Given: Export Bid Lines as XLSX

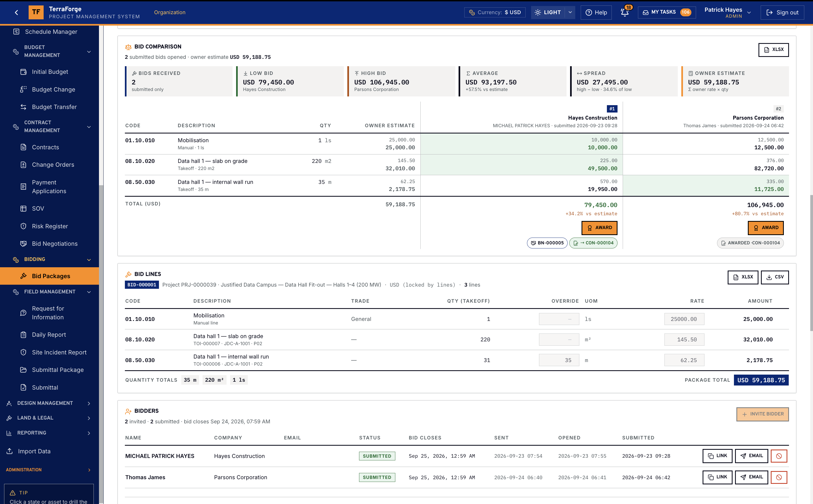Looking at the screenshot, I should 743,277.
